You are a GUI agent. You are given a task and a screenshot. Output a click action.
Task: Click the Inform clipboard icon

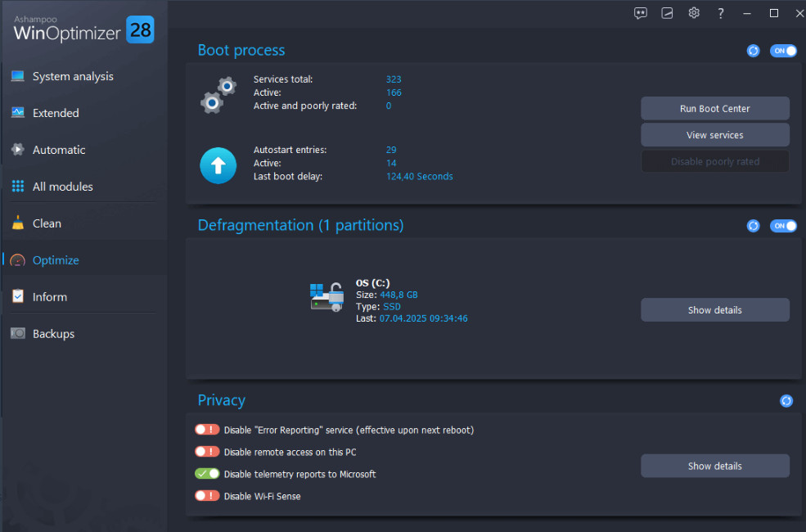pos(18,296)
